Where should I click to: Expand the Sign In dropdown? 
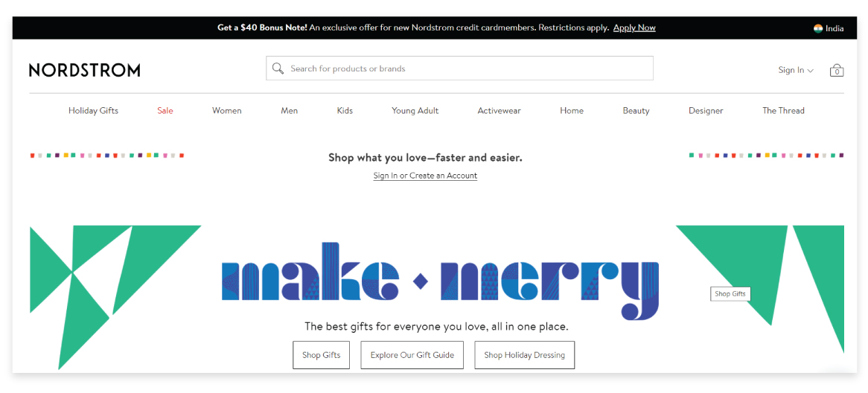[x=796, y=70]
